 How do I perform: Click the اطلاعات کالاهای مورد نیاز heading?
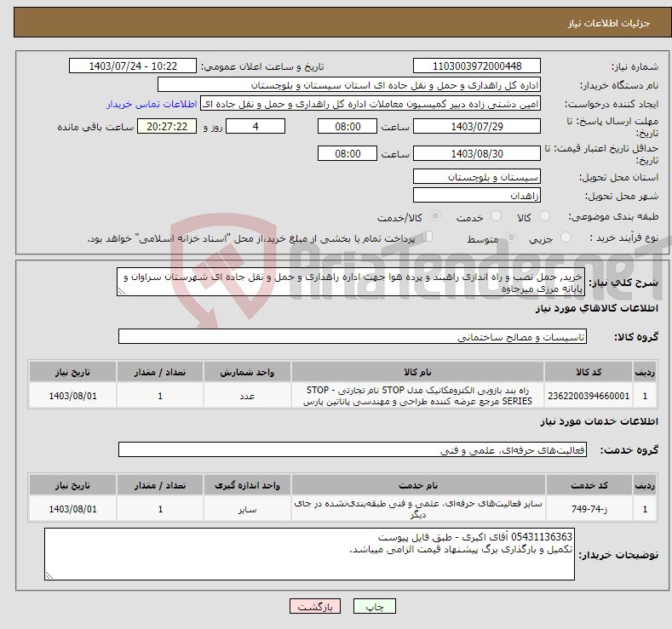click(596, 308)
